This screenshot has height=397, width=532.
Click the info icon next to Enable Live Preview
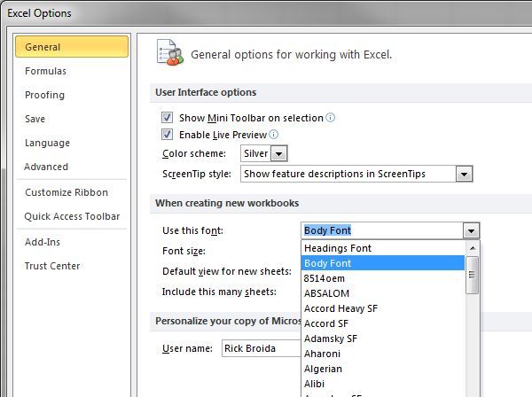coord(273,135)
